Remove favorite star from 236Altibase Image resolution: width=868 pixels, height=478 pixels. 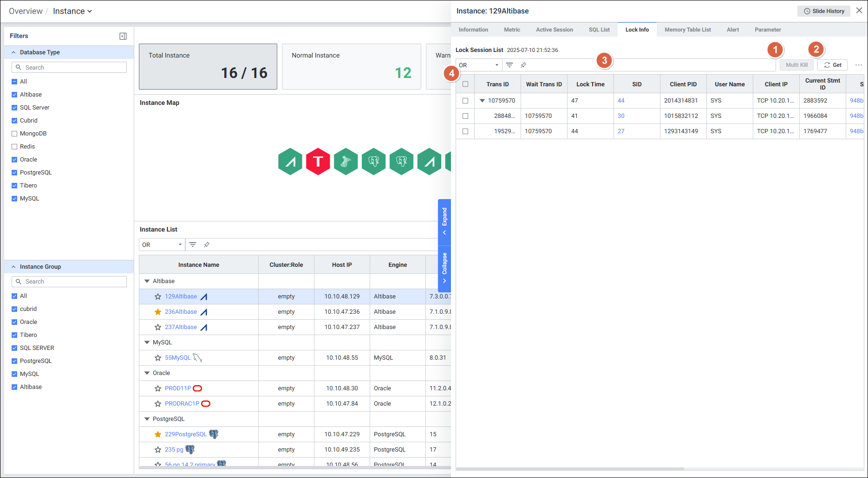click(158, 312)
